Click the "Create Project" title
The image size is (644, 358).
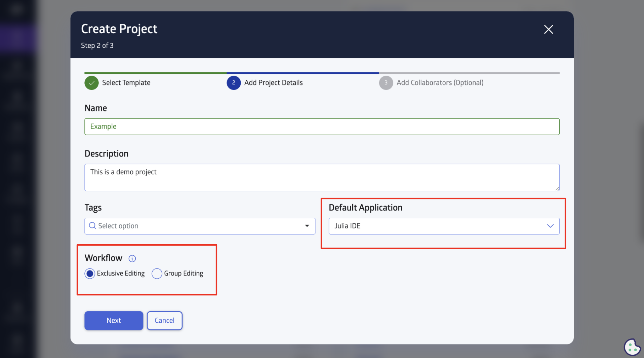[119, 29]
